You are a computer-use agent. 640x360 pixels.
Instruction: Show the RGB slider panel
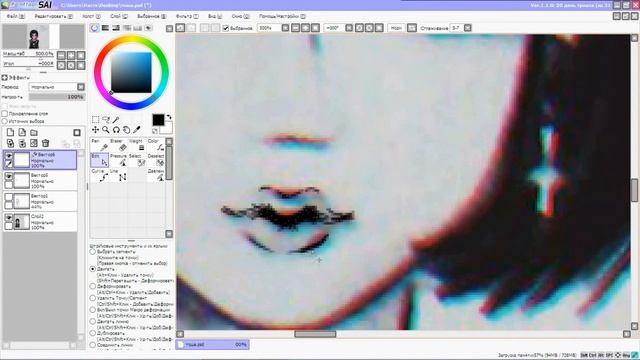(105, 28)
